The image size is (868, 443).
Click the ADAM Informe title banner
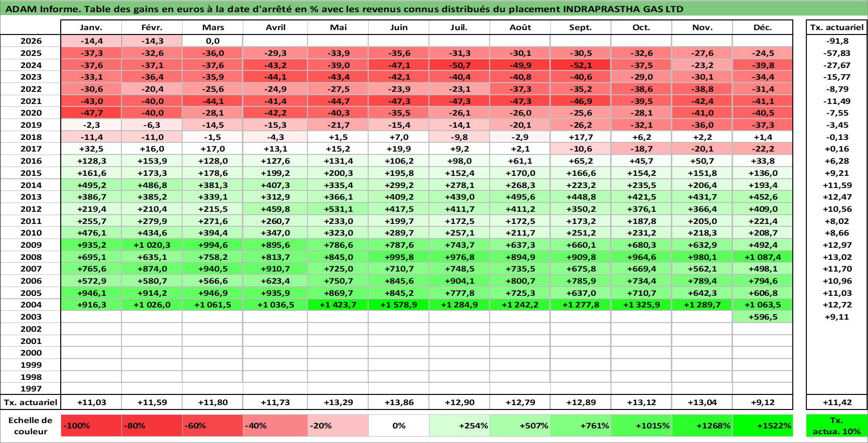click(x=434, y=8)
